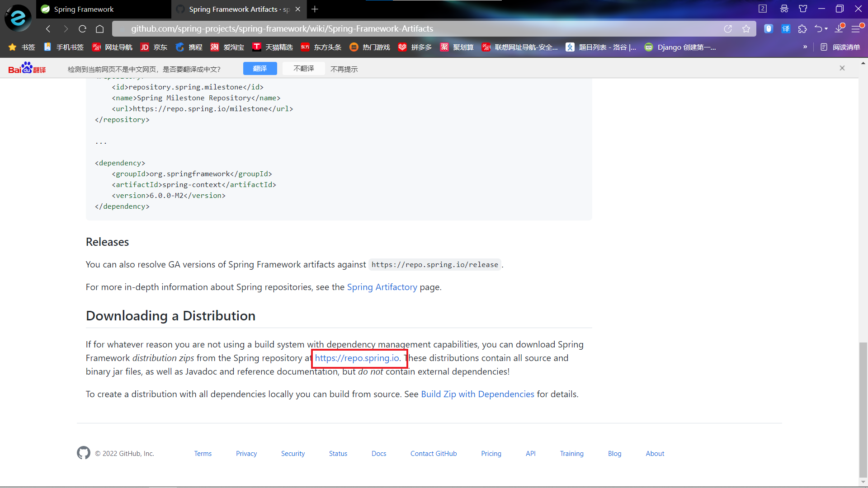The height and width of the screenshot is (488, 868).
Task: Expand the bookmarks overflow chevron
Action: [x=805, y=47]
